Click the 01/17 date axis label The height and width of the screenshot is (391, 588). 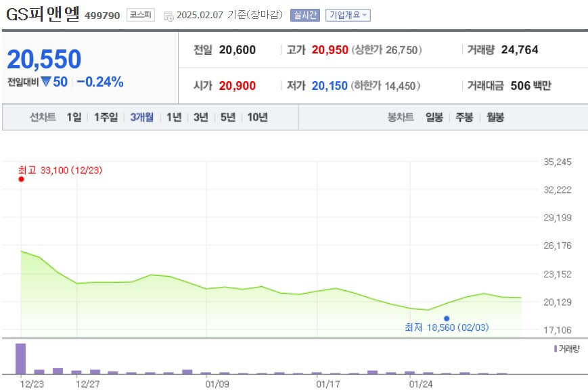(x=327, y=384)
